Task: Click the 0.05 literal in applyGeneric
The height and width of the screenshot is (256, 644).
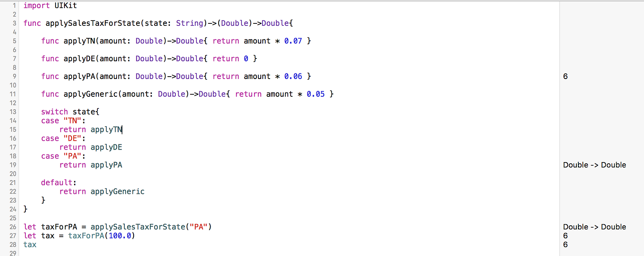Action: pos(316,94)
